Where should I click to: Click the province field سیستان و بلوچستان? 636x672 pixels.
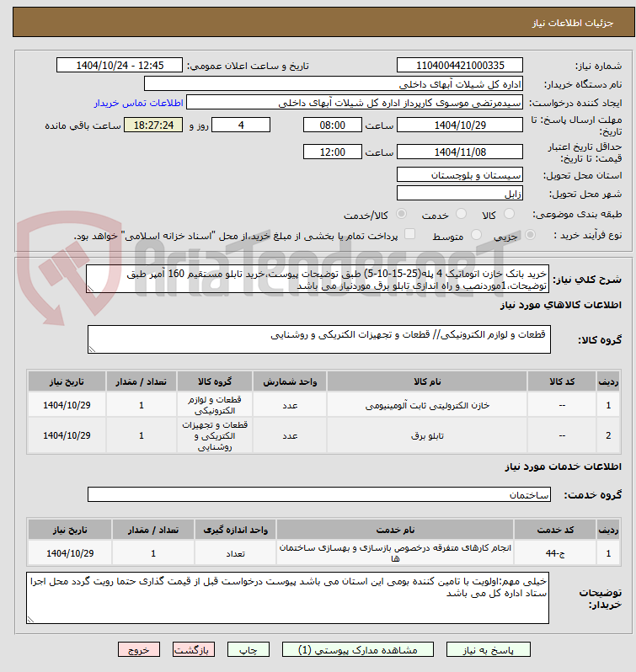click(x=460, y=175)
